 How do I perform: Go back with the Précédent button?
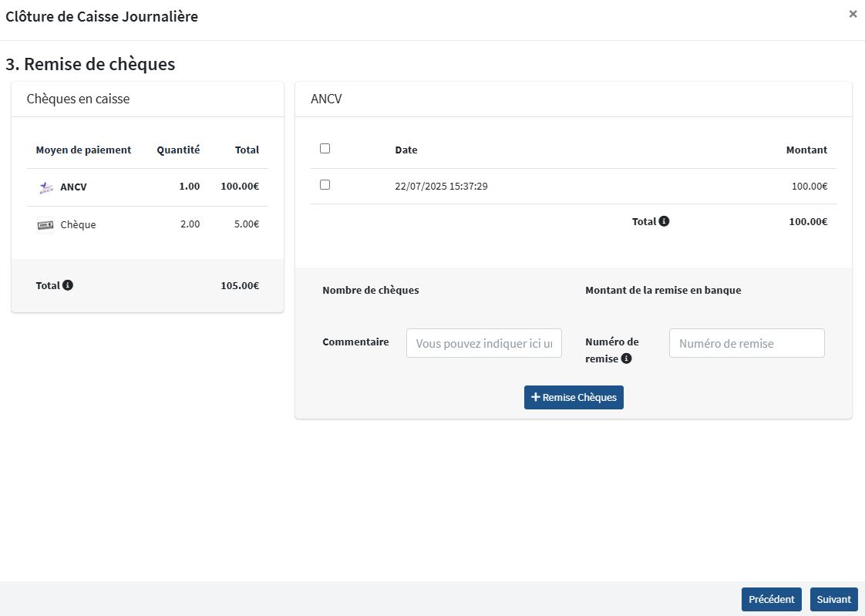coord(771,599)
